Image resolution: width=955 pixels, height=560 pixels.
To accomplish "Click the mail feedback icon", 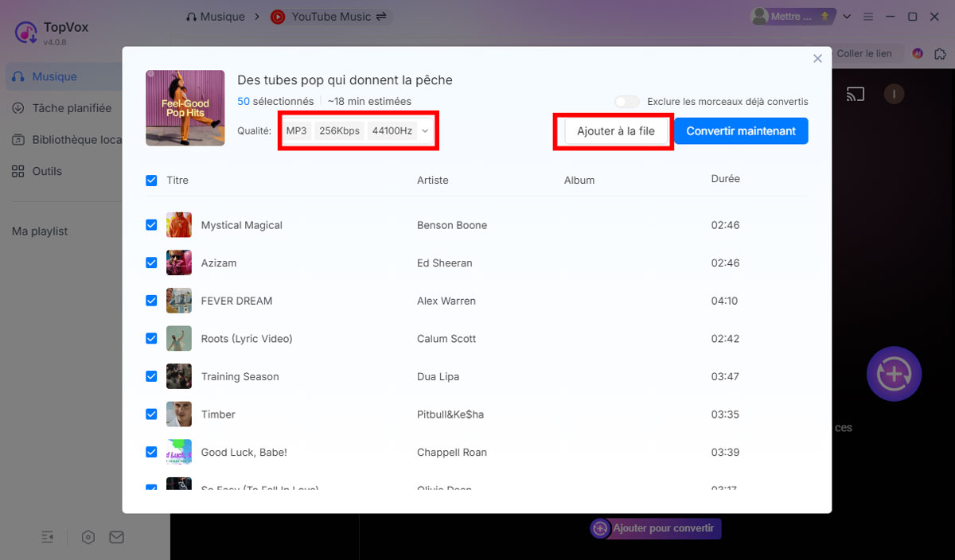I will pos(117,538).
